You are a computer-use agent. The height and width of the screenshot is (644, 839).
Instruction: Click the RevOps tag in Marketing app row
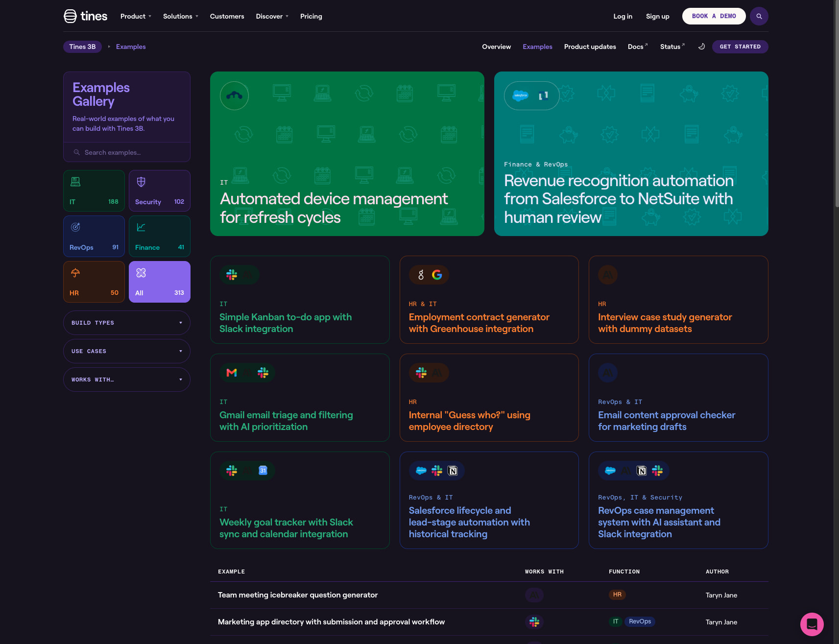pyautogui.click(x=640, y=621)
